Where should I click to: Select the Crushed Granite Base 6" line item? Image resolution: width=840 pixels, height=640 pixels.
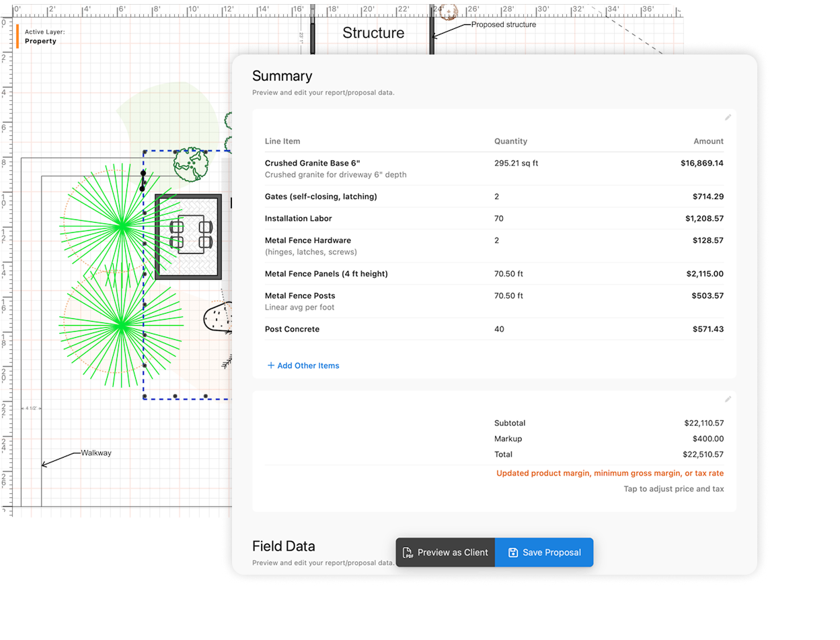pyautogui.click(x=494, y=168)
